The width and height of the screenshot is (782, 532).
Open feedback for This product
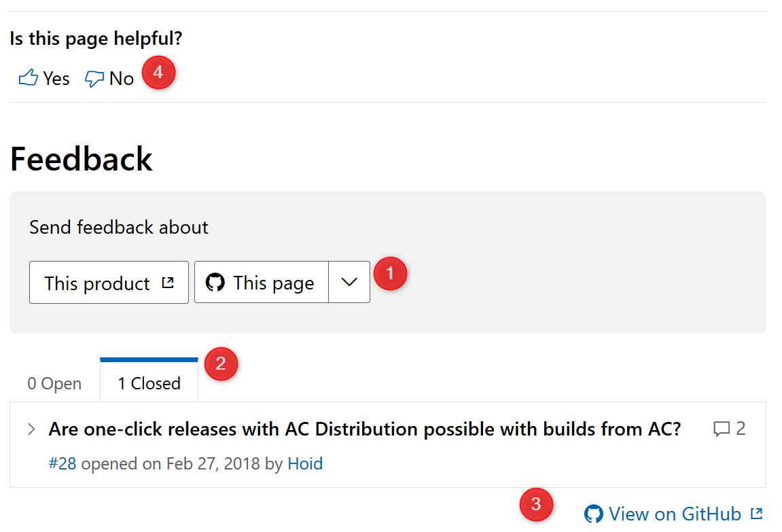click(x=109, y=282)
